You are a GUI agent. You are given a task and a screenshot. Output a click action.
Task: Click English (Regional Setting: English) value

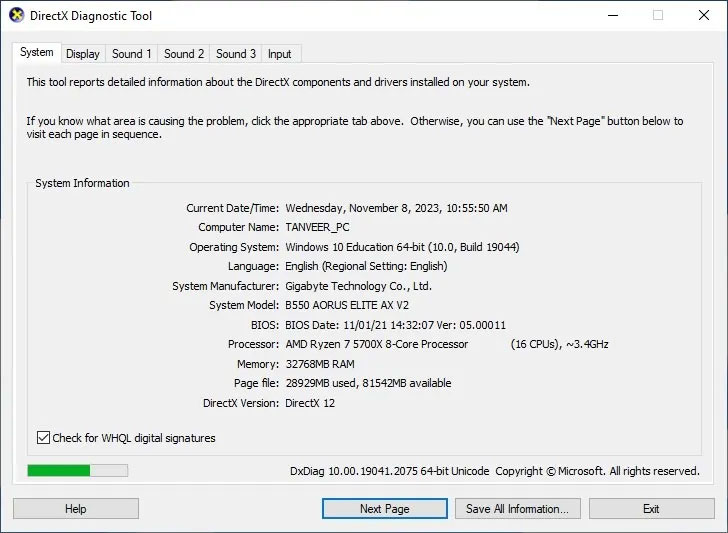(x=366, y=266)
